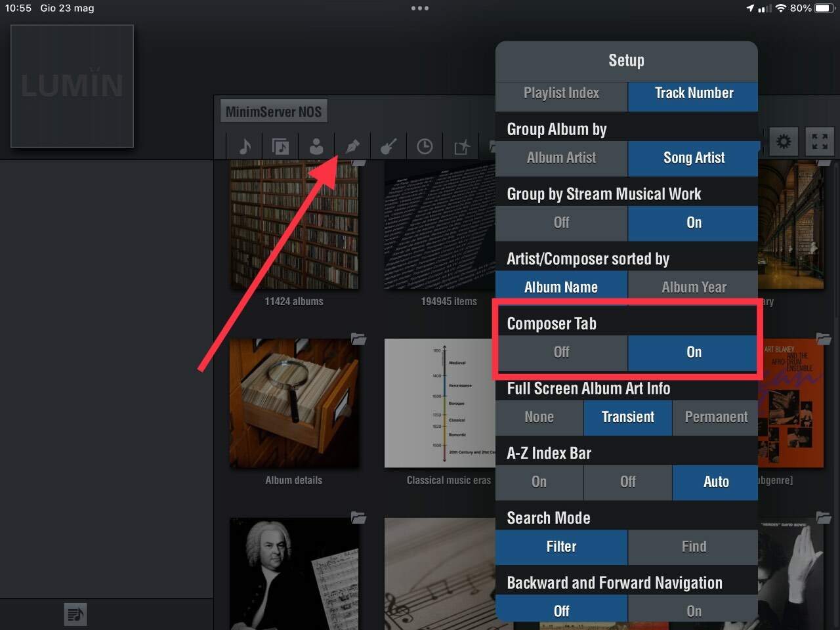The image size is (840, 630).
Task: Open the MinimServer NOS library selector
Action: pyautogui.click(x=274, y=112)
